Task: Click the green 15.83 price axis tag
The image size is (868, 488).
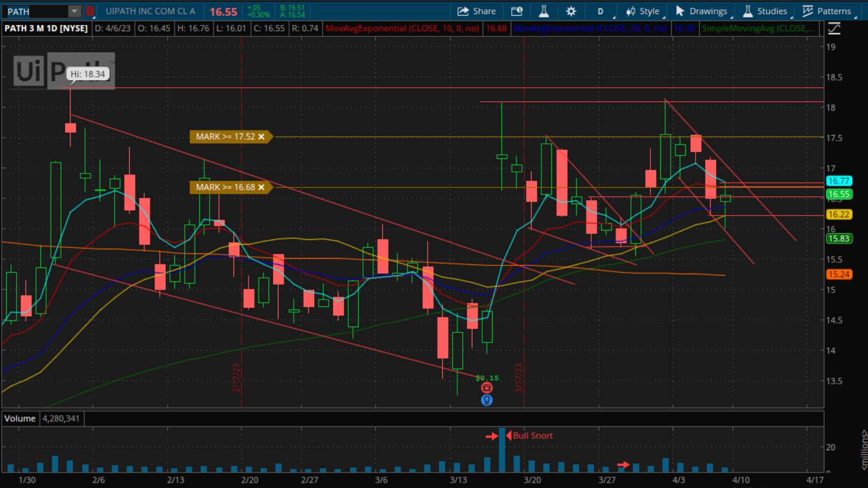Action: tap(838, 238)
